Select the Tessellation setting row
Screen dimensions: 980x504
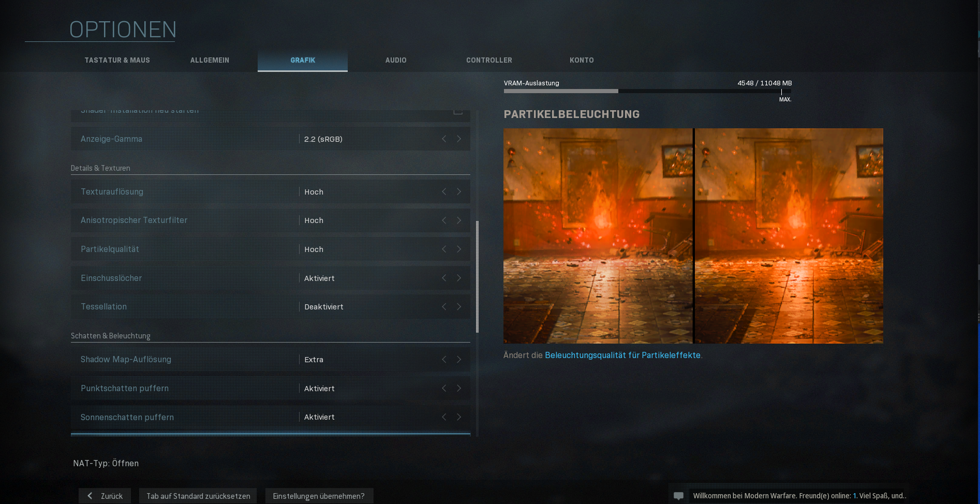coord(271,307)
